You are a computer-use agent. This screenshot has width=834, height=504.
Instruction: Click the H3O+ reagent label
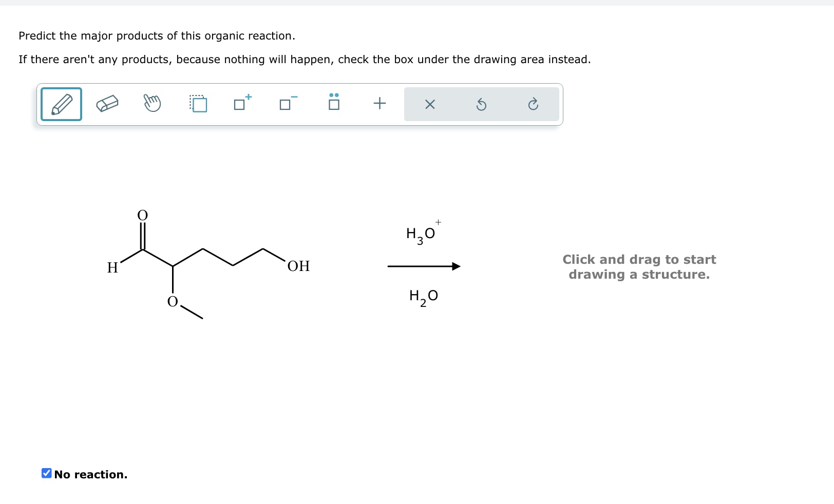pyautogui.click(x=421, y=234)
